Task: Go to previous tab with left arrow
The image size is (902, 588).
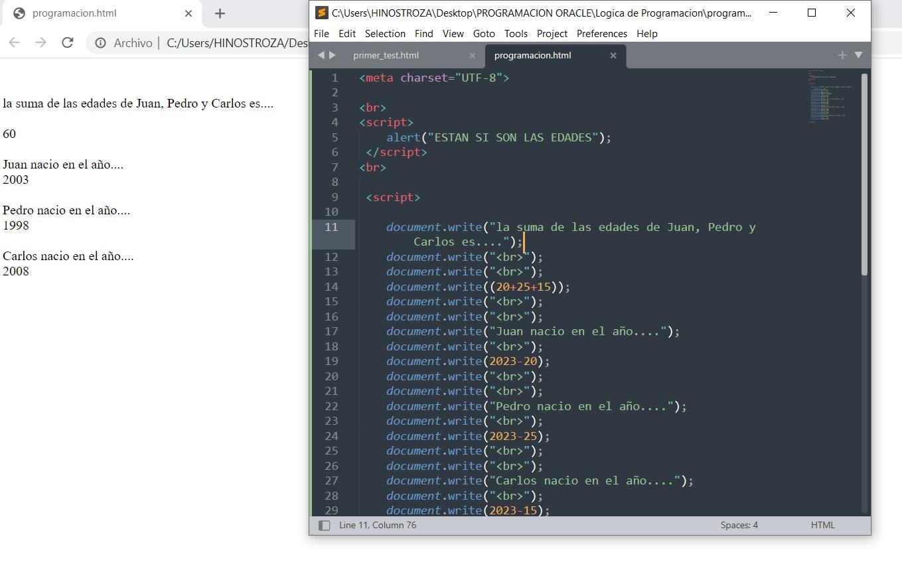Action: 321,55
